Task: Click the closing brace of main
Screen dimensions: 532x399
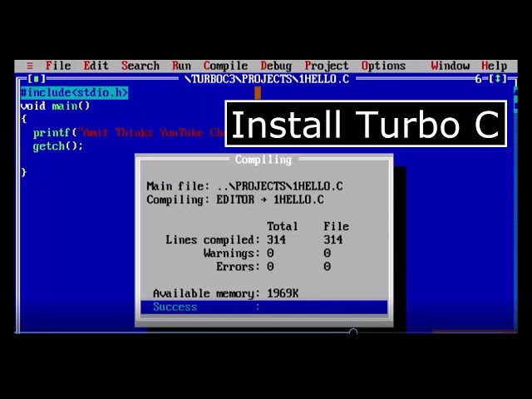Action: click(23, 172)
